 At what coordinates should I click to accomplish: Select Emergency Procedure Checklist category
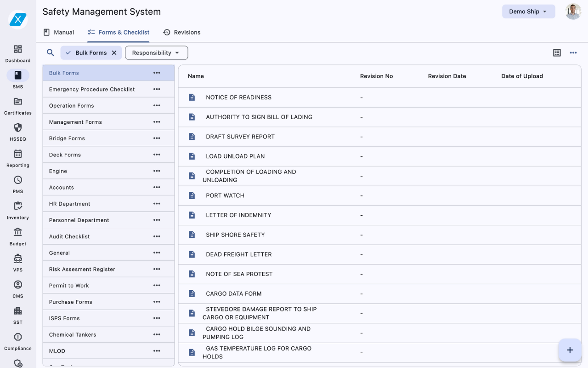coord(108,89)
